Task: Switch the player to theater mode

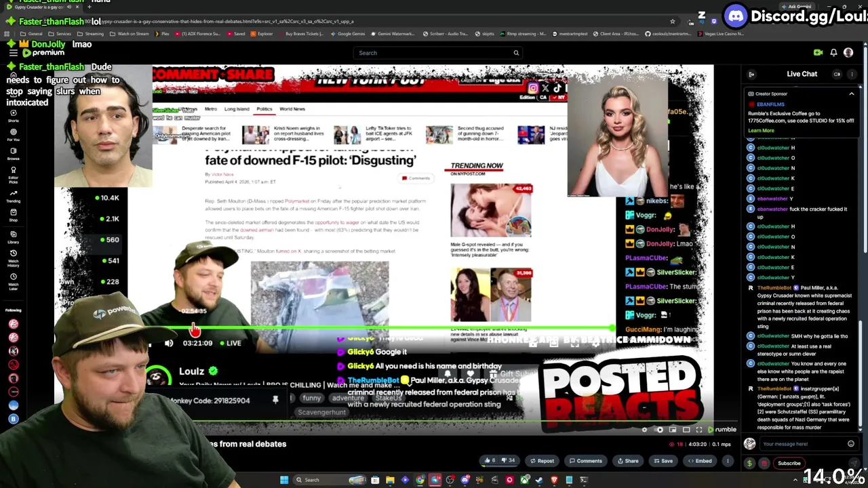Action: pos(686,430)
